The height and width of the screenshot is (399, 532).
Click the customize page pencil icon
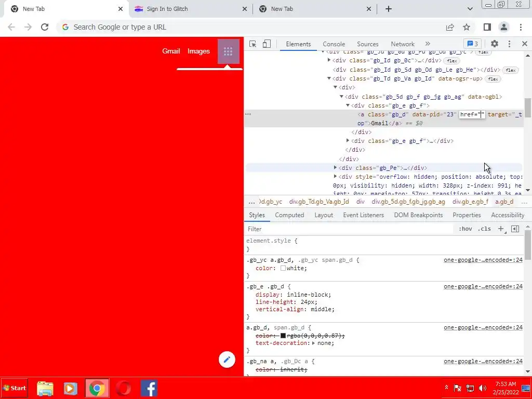227,360
